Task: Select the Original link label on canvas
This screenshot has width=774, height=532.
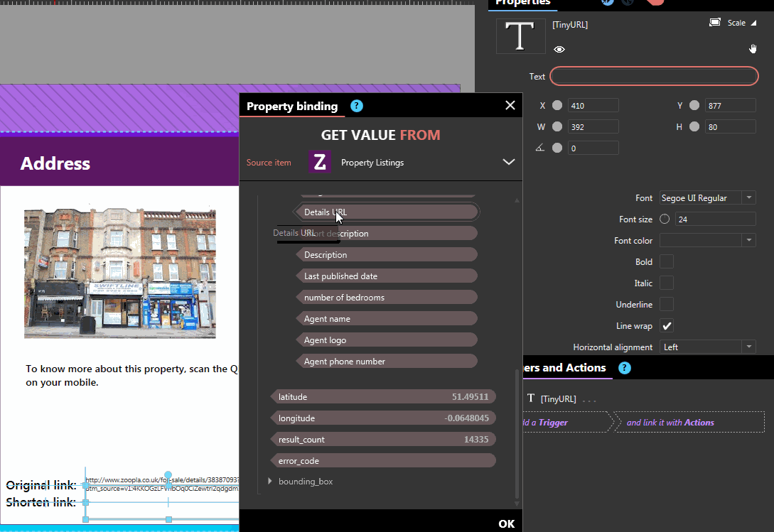Action: point(41,485)
